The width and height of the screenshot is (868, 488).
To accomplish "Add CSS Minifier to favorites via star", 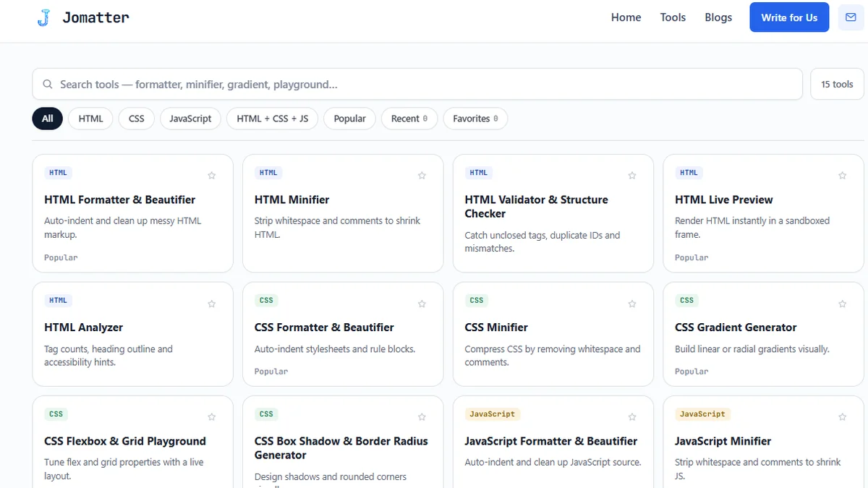I will pos(632,304).
